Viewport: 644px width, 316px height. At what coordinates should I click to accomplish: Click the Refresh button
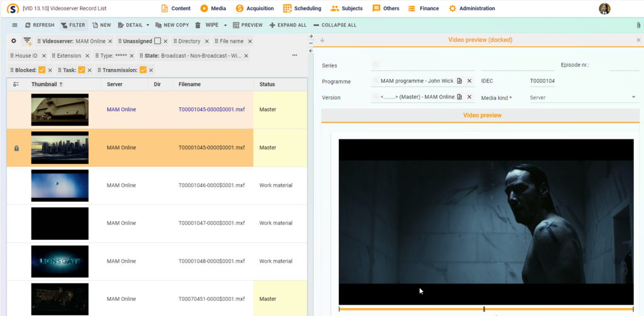click(x=40, y=25)
